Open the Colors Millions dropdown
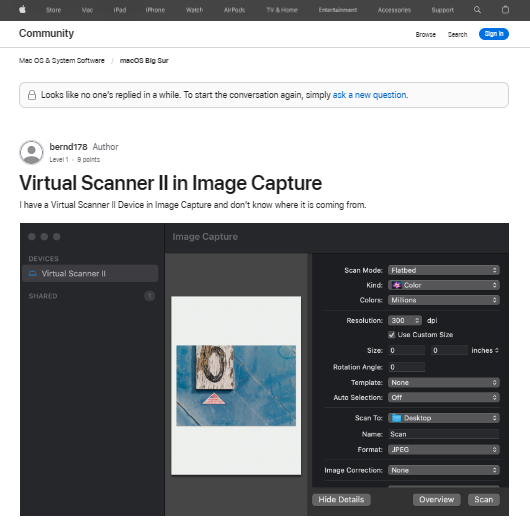The width and height of the screenshot is (530, 521). click(x=443, y=300)
